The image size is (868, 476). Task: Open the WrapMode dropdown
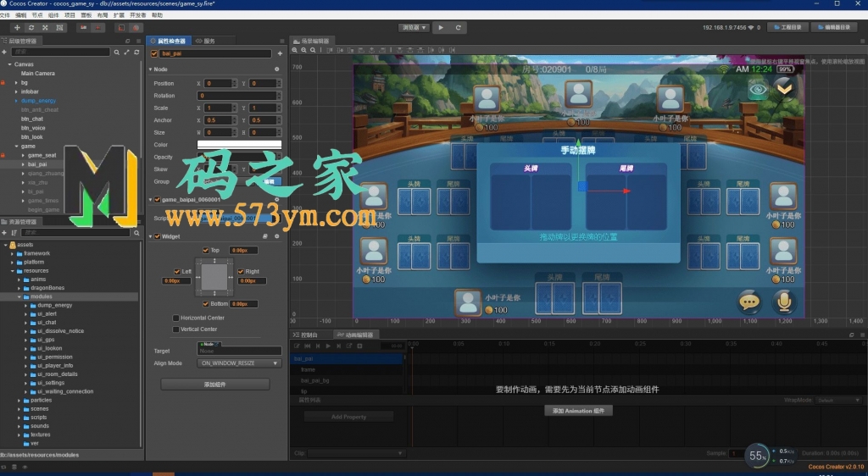tap(838, 400)
